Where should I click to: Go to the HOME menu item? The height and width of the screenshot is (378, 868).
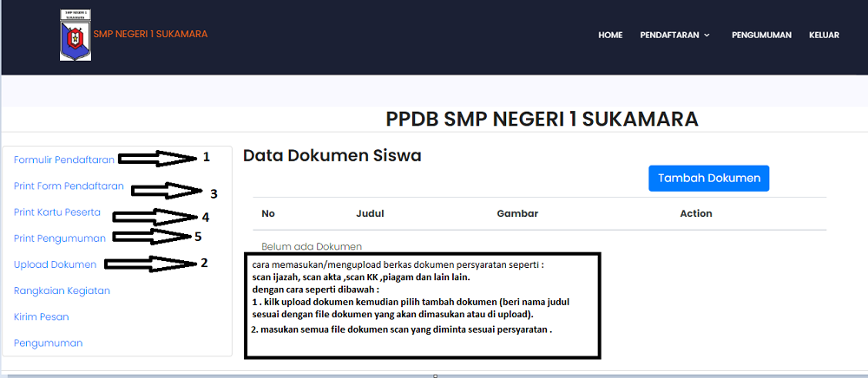[610, 36]
